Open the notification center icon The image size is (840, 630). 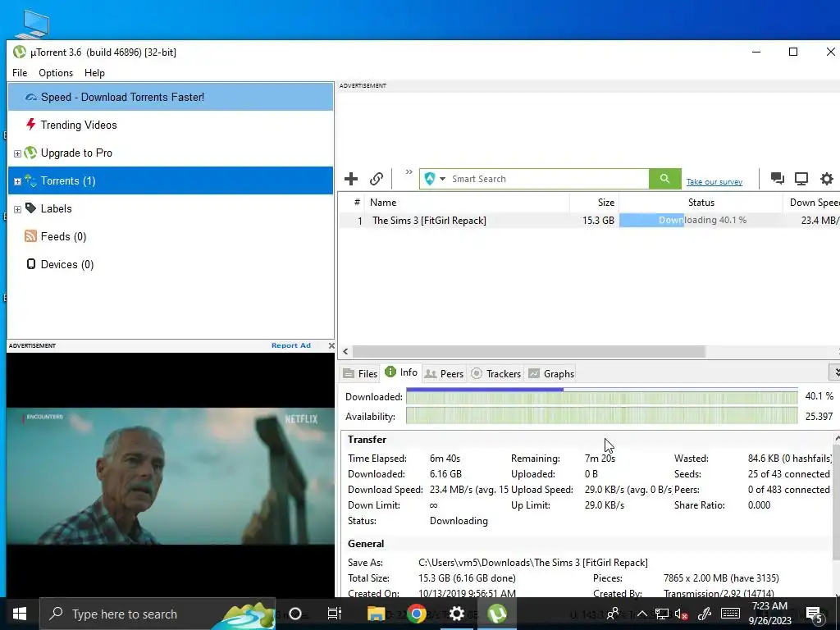pos(815,614)
